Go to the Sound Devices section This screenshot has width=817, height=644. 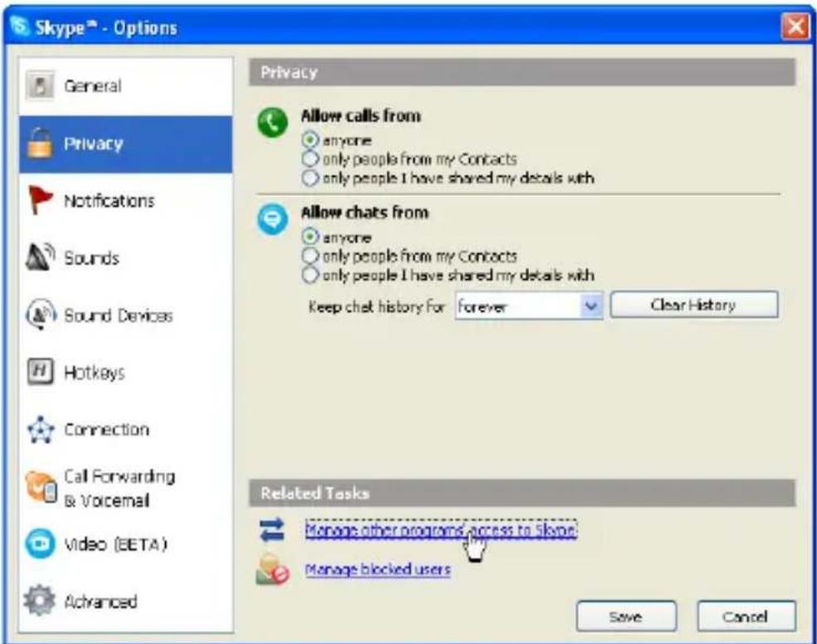click(125, 315)
